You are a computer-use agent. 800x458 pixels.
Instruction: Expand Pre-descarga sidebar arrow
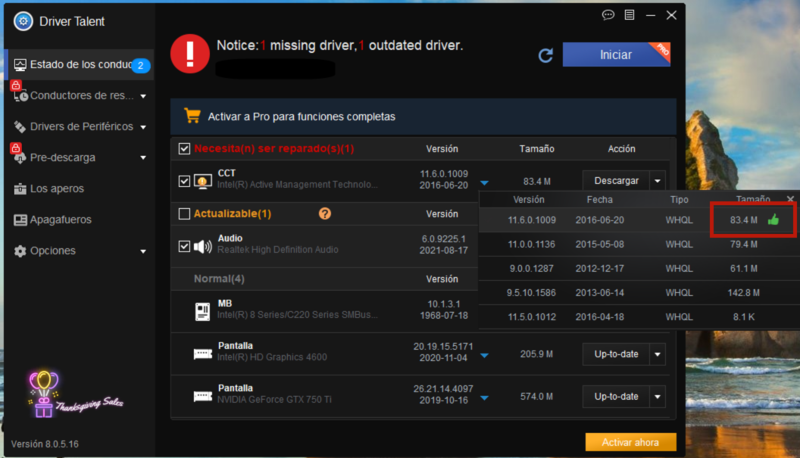(x=143, y=158)
